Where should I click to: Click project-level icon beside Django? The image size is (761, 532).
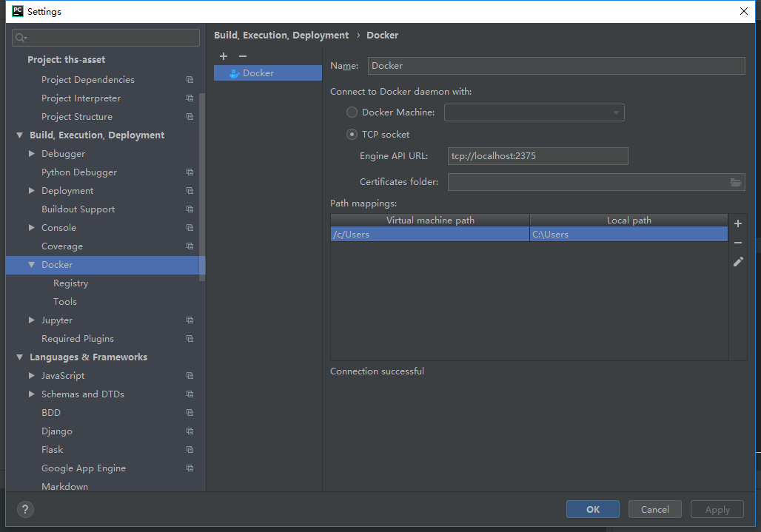point(190,431)
